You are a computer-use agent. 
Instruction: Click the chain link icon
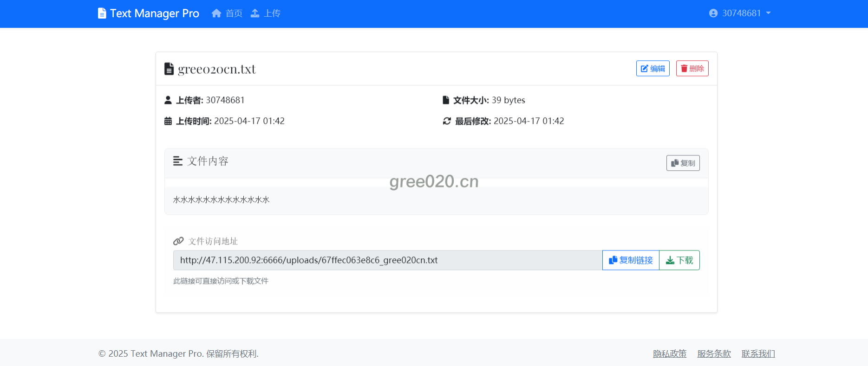click(178, 241)
